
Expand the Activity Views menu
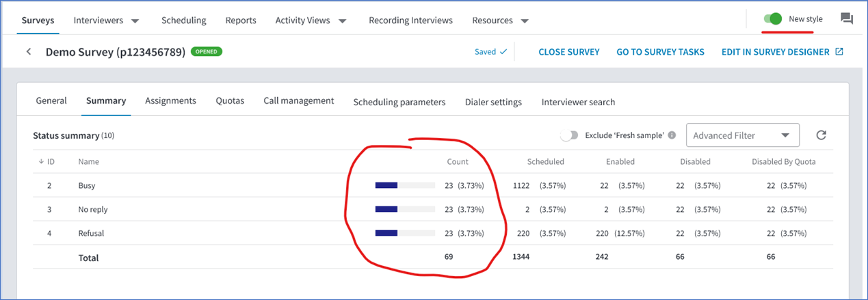pyautogui.click(x=311, y=21)
